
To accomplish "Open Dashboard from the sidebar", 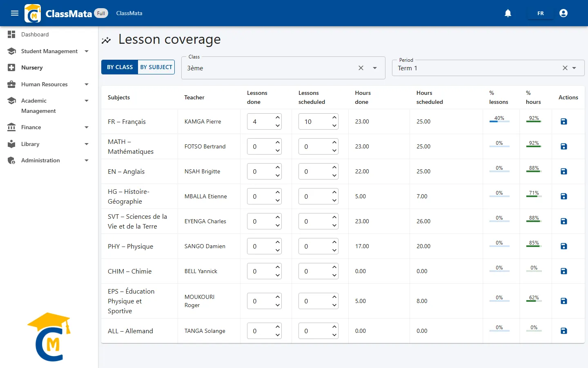I will [x=49, y=34].
